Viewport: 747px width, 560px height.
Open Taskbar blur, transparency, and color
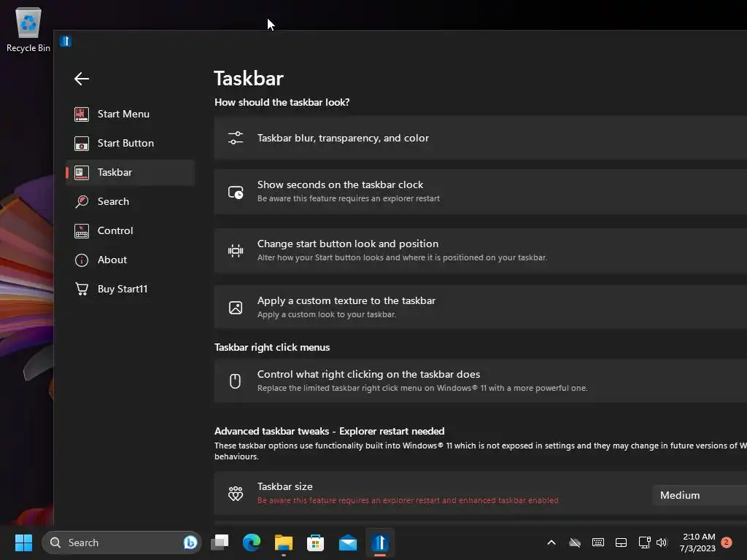pos(481,138)
